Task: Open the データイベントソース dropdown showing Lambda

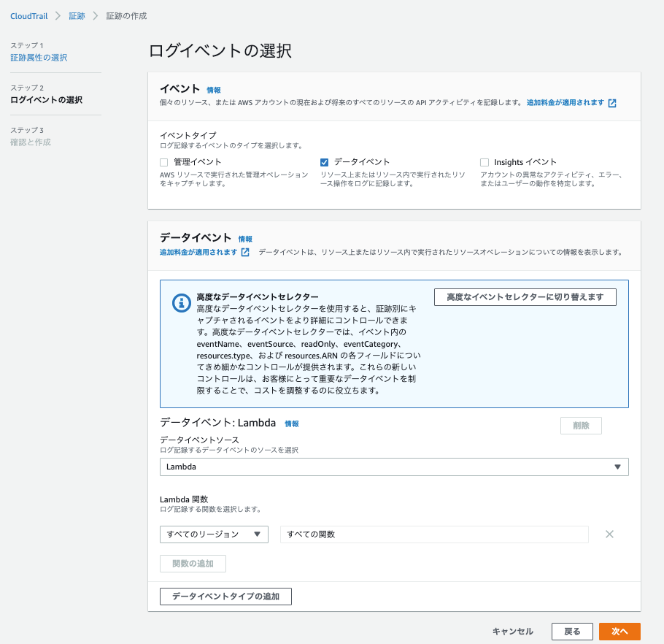Action: pyautogui.click(x=394, y=467)
